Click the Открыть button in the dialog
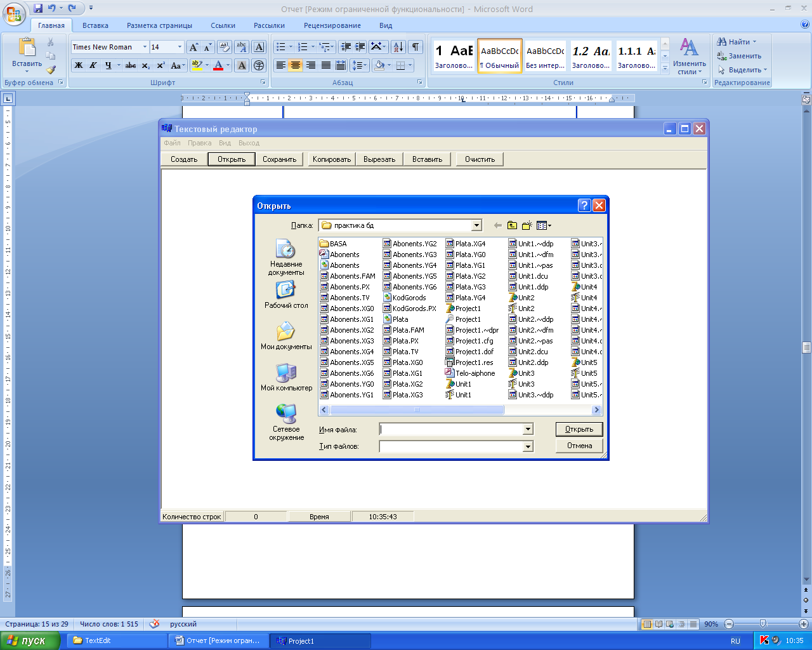The image size is (812, 650). tap(579, 429)
